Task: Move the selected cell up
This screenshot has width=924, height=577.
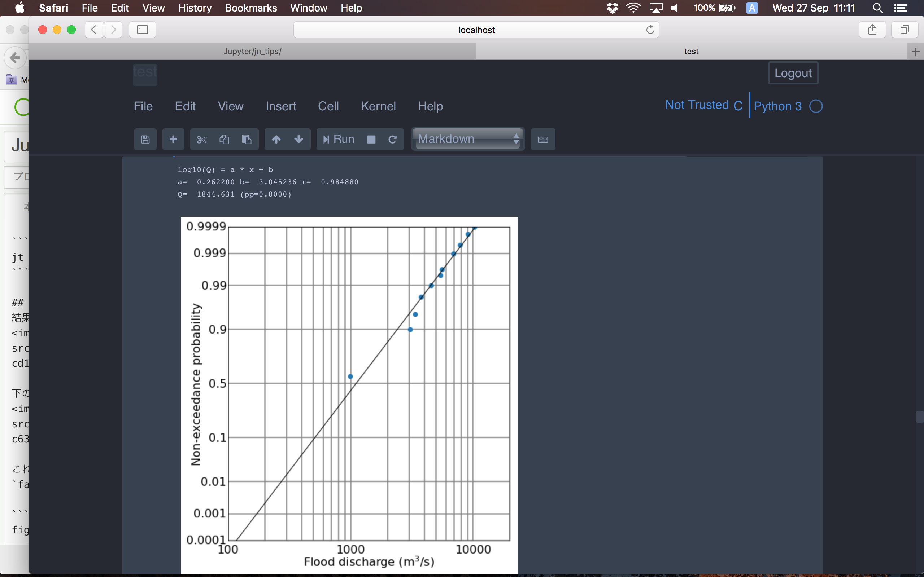Action: (276, 139)
